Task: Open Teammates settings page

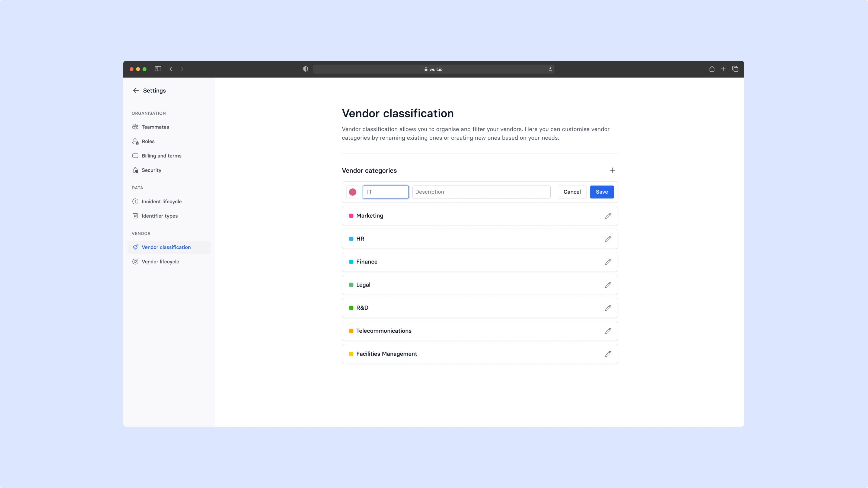Action: click(x=155, y=127)
